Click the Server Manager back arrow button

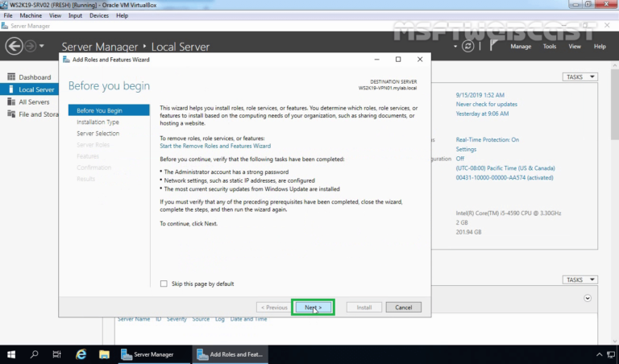tap(14, 47)
